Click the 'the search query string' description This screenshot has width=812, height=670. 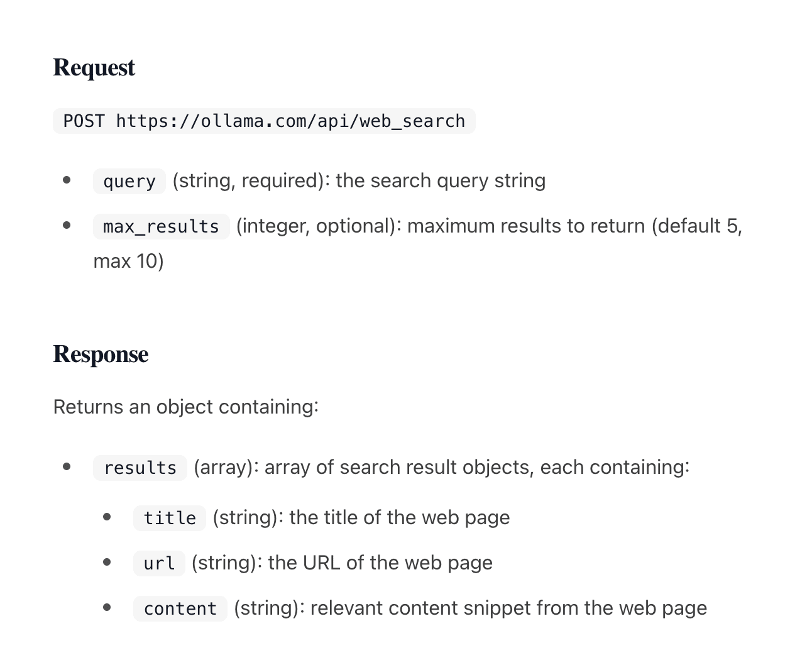[x=441, y=181]
